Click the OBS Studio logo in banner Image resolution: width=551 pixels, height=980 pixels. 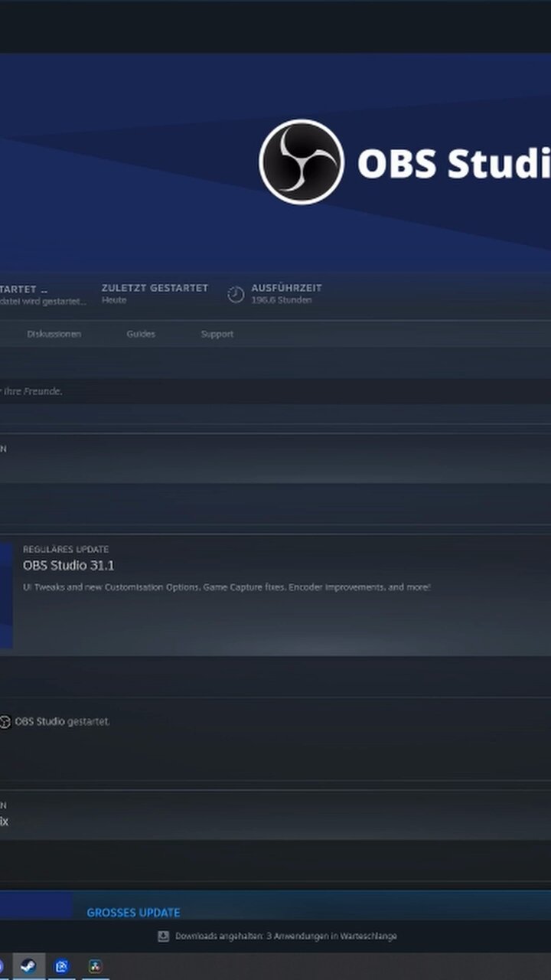click(302, 162)
